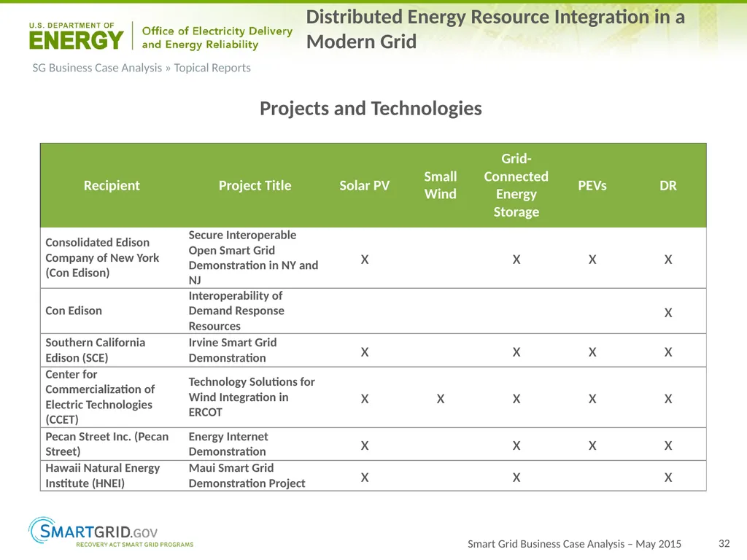Select the slide title Distributed Energy Resource Integration
The height and width of the screenshot is (560, 747).
point(495,29)
